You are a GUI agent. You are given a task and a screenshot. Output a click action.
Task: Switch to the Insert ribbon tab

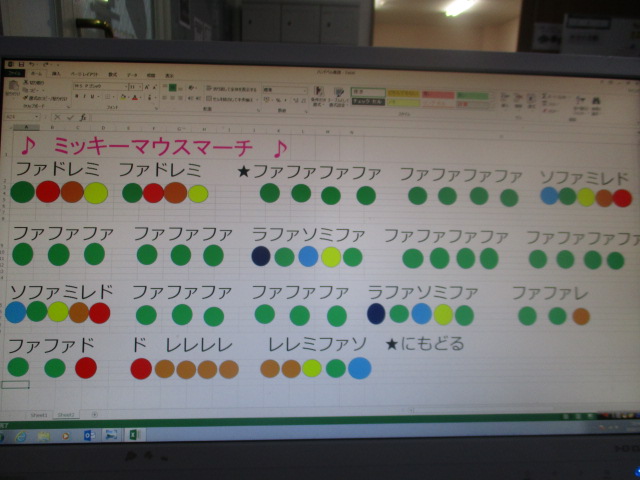[56, 74]
